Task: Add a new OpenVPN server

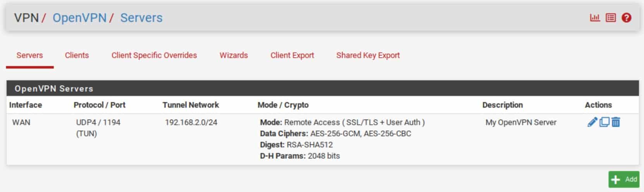Action: click(623, 180)
